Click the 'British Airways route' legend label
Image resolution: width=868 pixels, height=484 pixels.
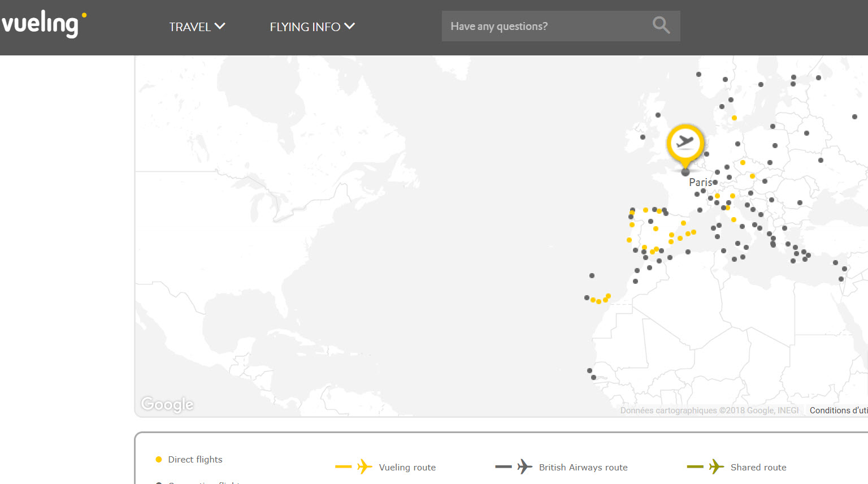pyautogui.click(x=583, y=468)
